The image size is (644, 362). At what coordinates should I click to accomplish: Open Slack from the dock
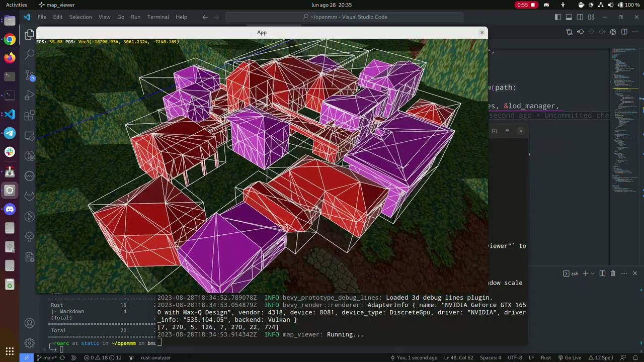coord(10,152)
